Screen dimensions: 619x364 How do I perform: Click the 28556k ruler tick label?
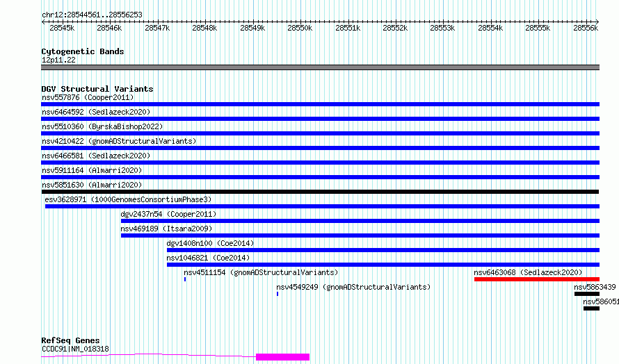586,28
